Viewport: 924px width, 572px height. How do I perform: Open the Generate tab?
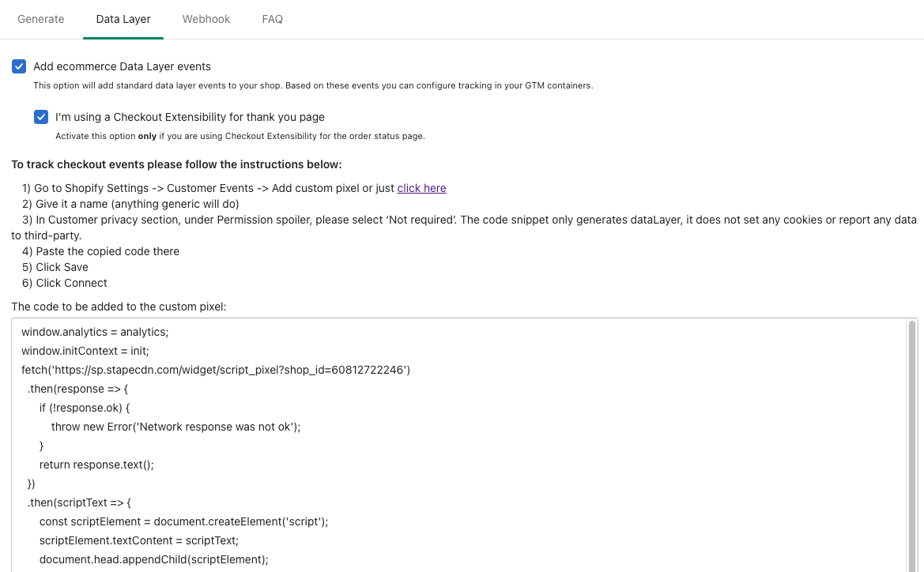pos(41,19)
